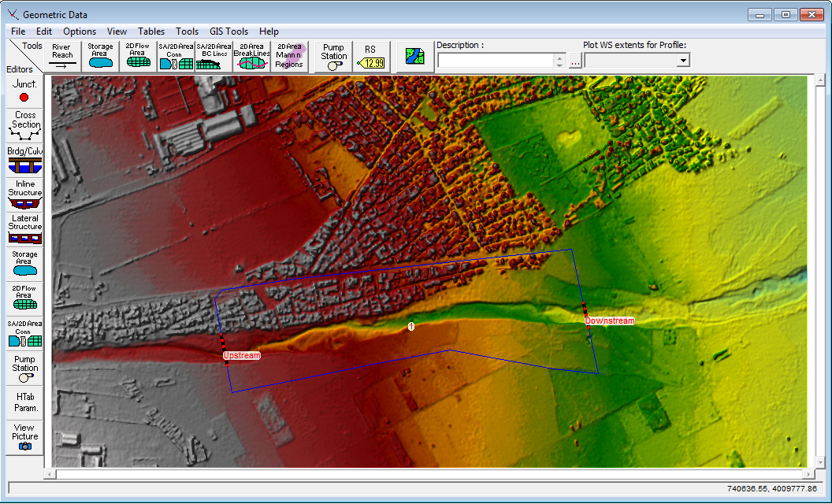Open the Inline Structure editor
The image size is (832, 504).
coord(24,195)
